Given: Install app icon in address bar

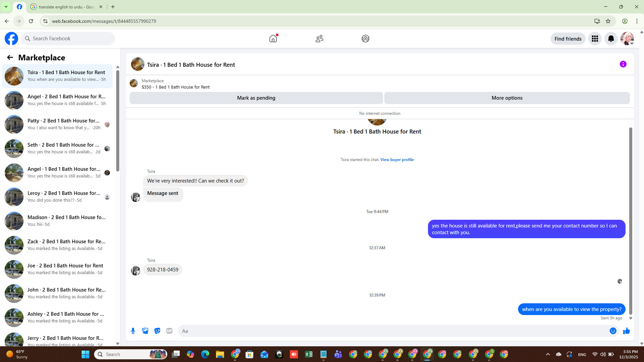Looking at the screenshot, I should pyautogui.click(x=597, y=21).
